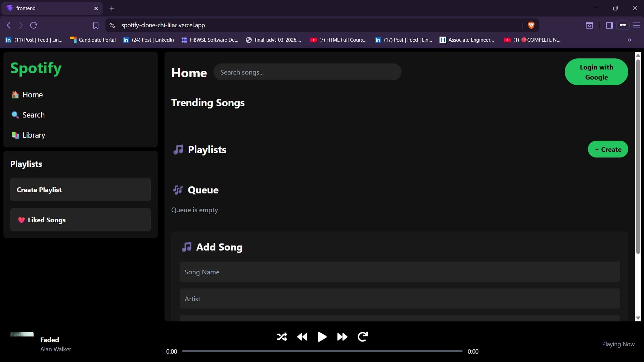Open a new browser tab
This screenshot has width=644, height=362.
tap(112, 8)
